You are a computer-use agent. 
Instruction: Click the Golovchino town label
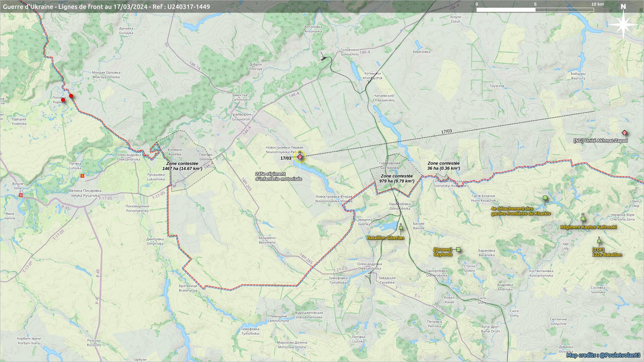350,52
